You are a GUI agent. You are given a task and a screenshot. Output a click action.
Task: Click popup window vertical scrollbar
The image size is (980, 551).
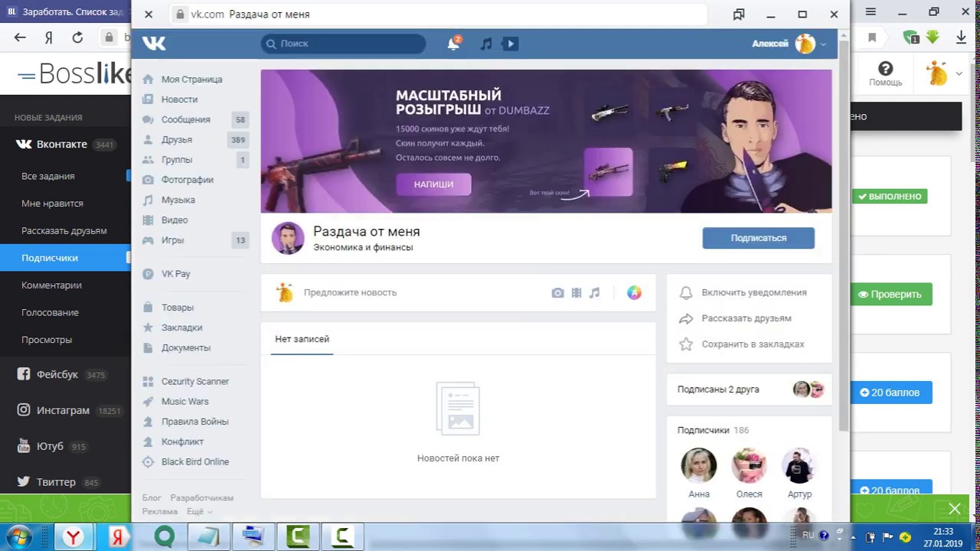pos(844,236)
